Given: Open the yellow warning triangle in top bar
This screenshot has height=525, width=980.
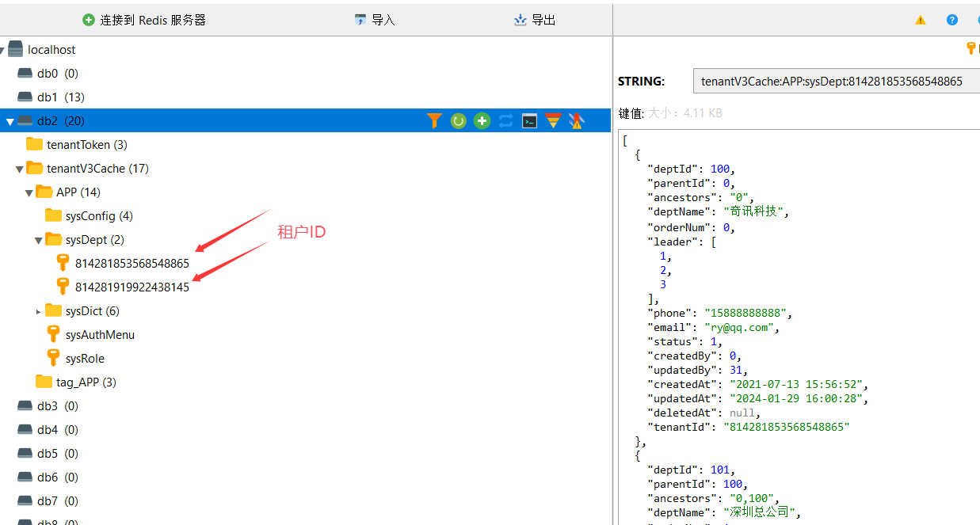Looking at the screenshot, I should [x=920, y=20].
